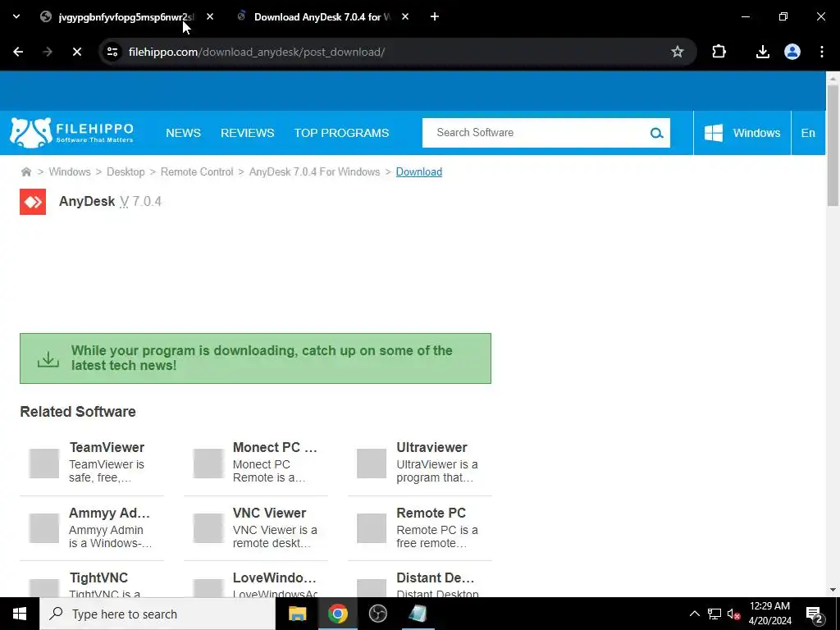Screen dimensions: 840x630
Task: Click Chrome icon in taskbar
Action: (x=337, y=614)
